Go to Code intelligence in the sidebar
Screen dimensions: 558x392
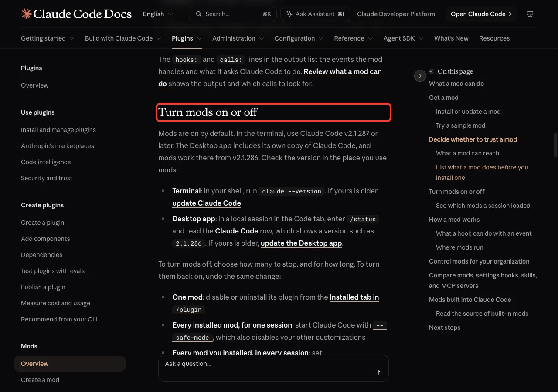pos(46,162)
